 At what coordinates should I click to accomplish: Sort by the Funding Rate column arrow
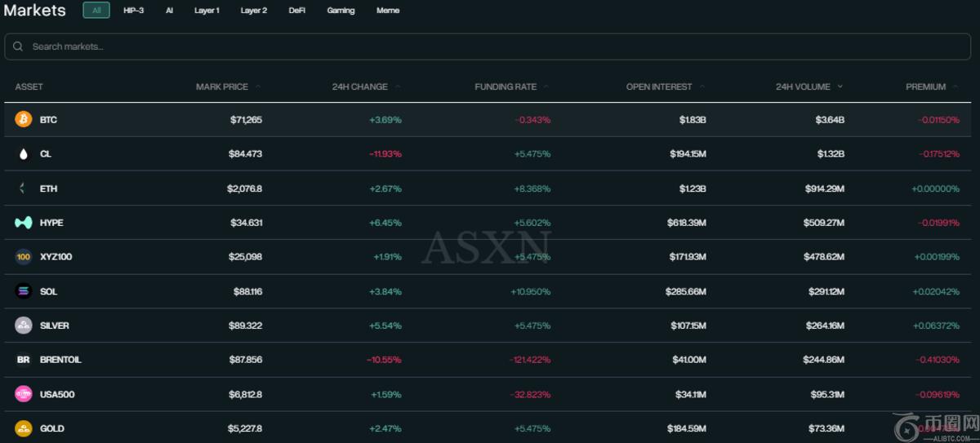tap(546, 86)
